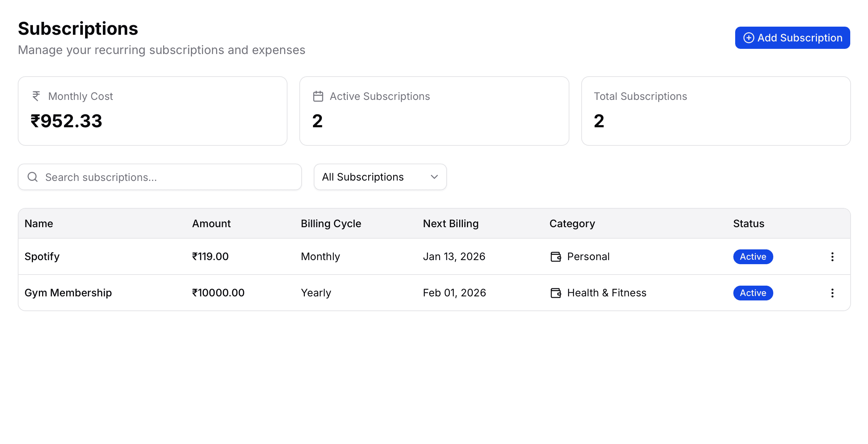
Task: Open the Spotify row three-dot menu
Action: 832,257
